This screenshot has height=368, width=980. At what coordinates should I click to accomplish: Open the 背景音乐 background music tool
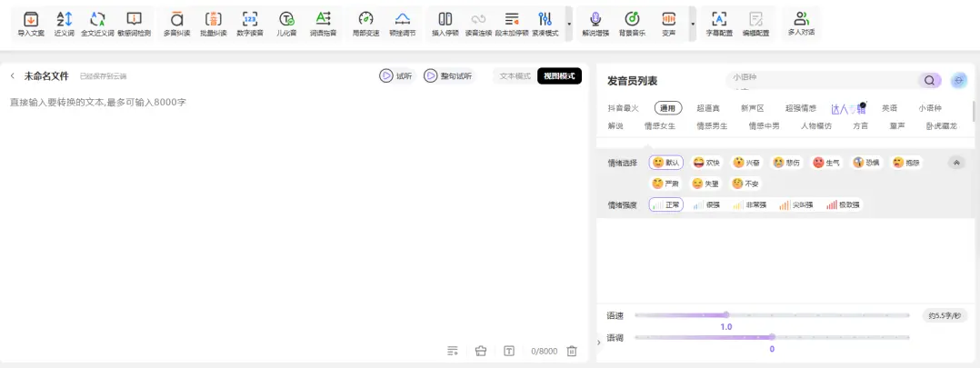[x=632, y=23]
